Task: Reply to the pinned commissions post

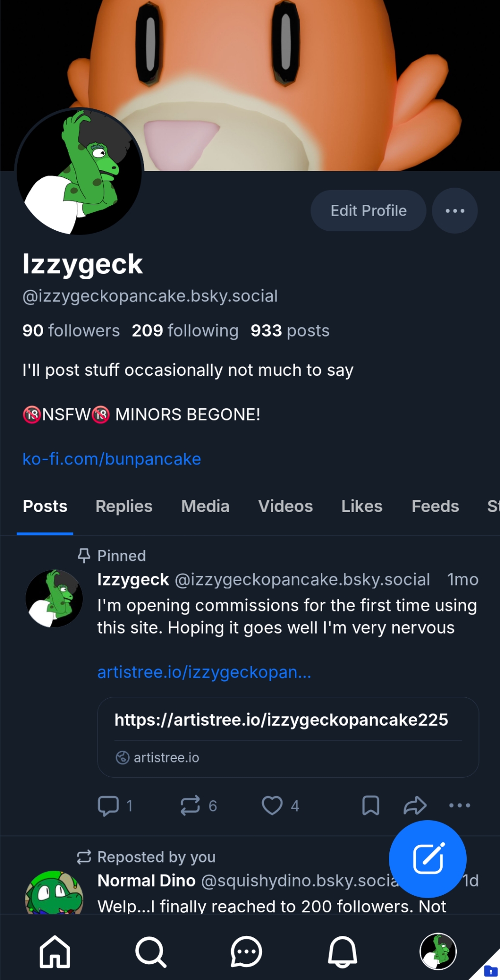Action: pyautogui.click(x=109, y=806)
